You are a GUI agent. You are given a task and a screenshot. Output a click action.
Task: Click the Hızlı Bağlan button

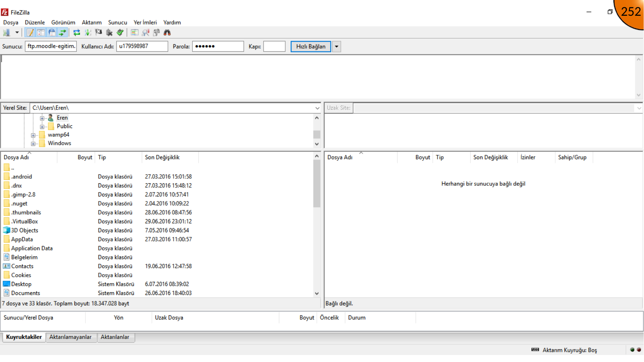(311, 47)
